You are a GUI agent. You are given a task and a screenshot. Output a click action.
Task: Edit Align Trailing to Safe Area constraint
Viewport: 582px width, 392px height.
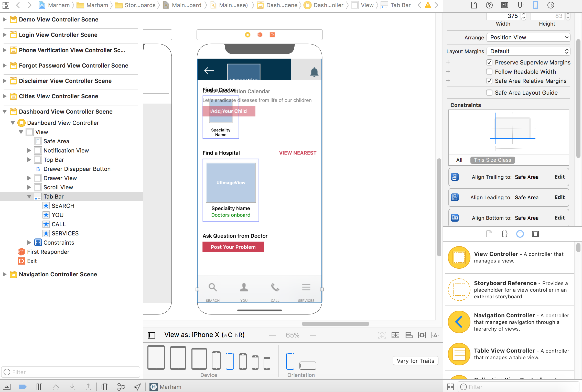559,177
